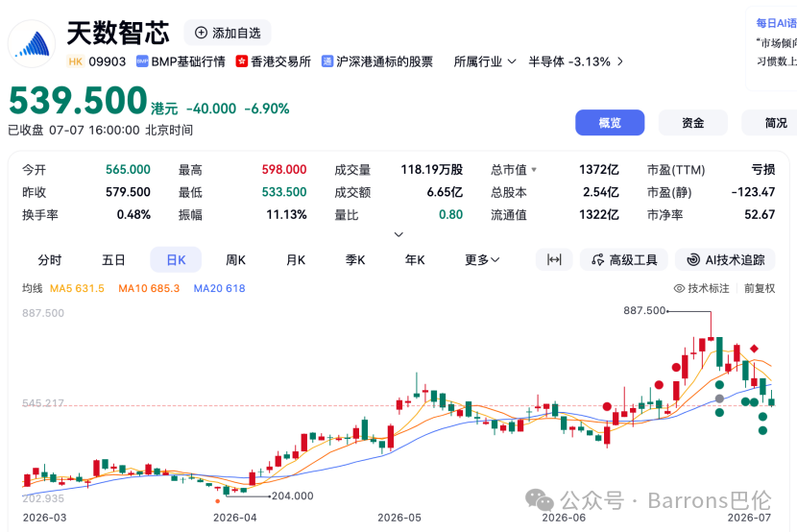
Task: Click the 539.500 current price
Action: click(79, 100)
